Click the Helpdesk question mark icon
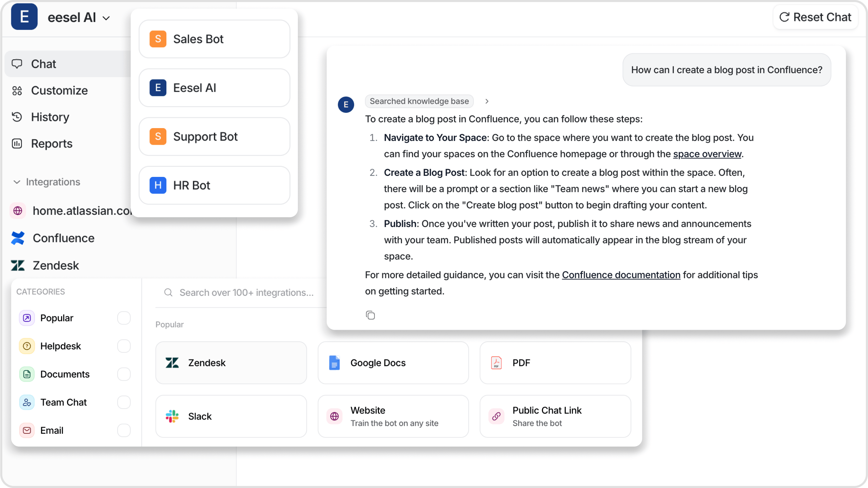The image size is (868, 488). pyautogui.click(x=27, y=346)
